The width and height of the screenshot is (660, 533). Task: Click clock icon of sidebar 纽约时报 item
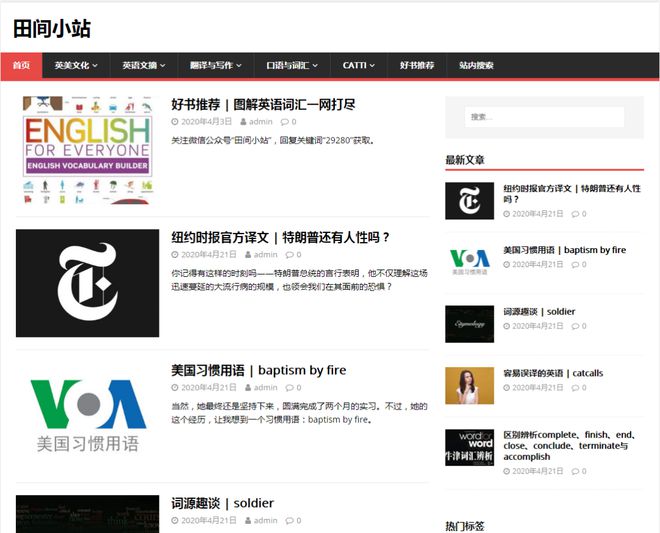point(507,214)
